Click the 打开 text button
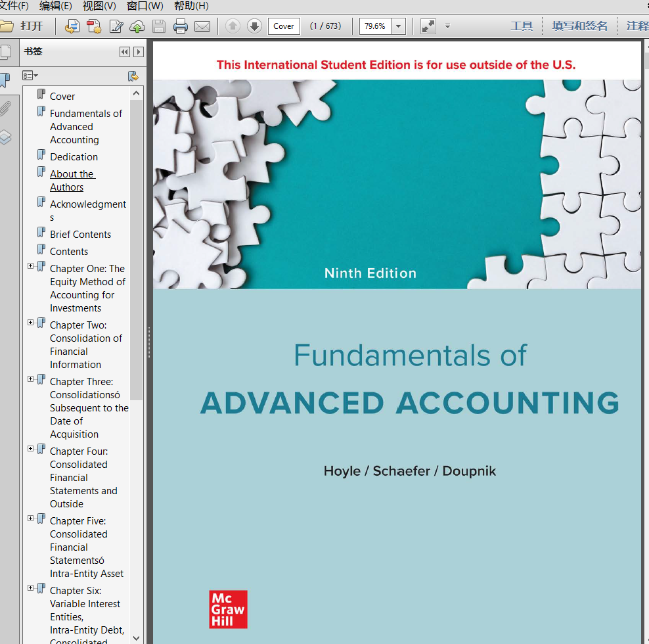Image resolution: width=649 pixels, height=644 pixels. point(32,26)
